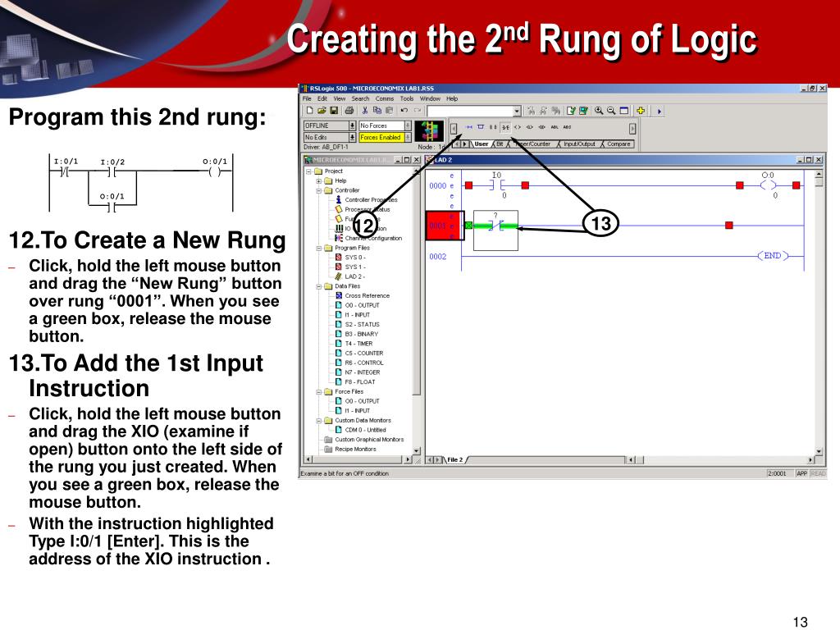Click the verify file icon with checkmark
The image size is (840, 630).
point(571,111)
